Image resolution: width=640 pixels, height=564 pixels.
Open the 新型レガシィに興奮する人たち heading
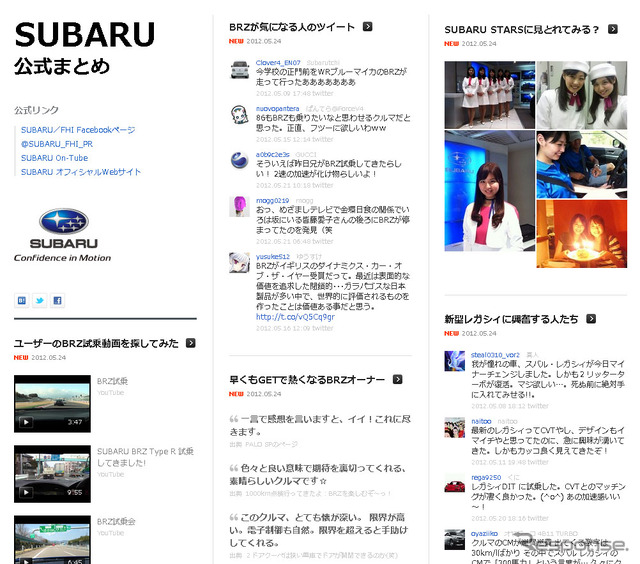(x=511, y=319)
